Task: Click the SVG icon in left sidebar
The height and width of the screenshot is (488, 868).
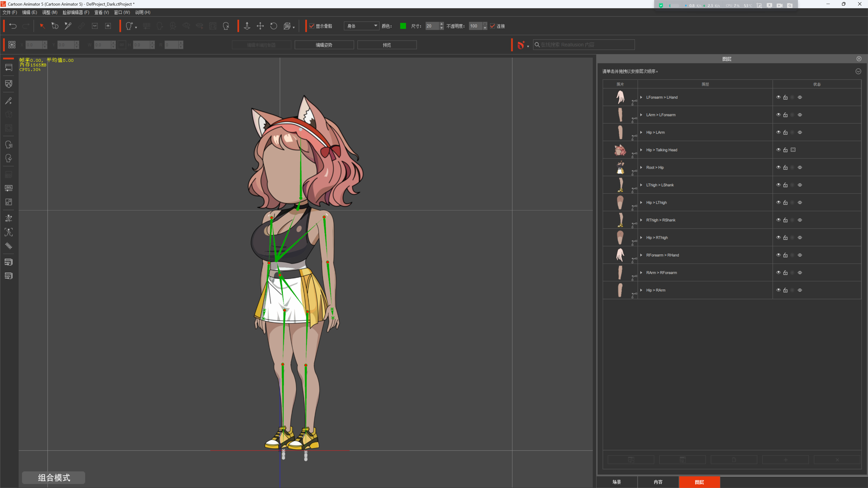Action: 9,188
